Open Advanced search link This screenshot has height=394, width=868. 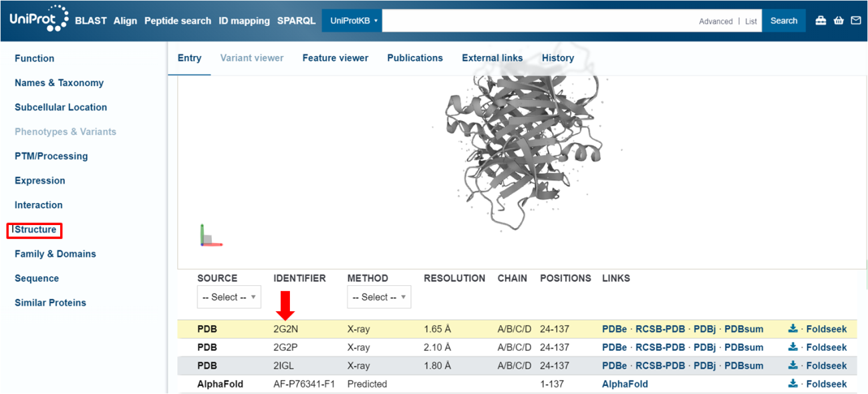click(716, 21)
